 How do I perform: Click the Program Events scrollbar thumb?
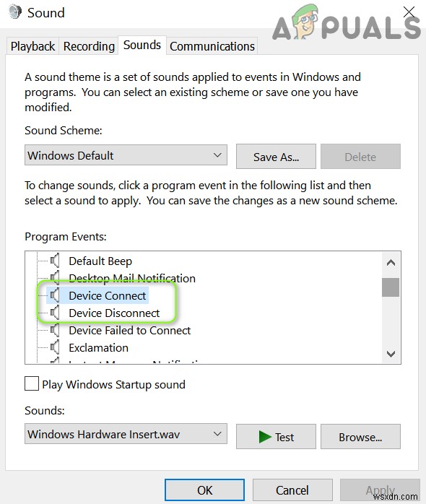click(391, 287)
